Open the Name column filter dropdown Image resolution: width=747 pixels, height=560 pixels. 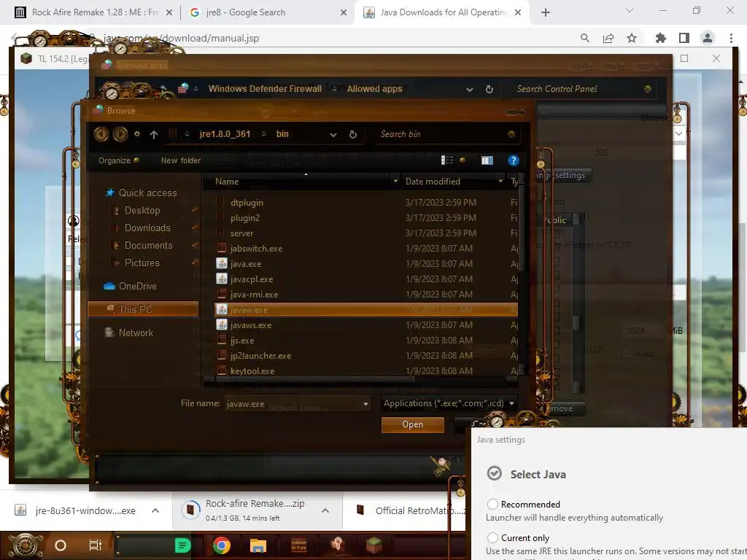tap(395, 181)
